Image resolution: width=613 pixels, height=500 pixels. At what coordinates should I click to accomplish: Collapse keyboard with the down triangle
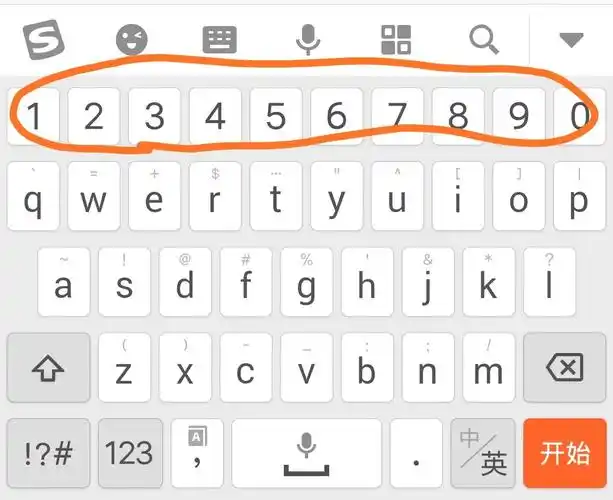(571, 40)
